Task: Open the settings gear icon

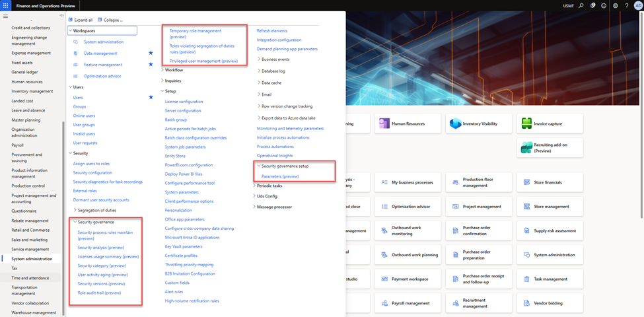Action: [615, 5]
